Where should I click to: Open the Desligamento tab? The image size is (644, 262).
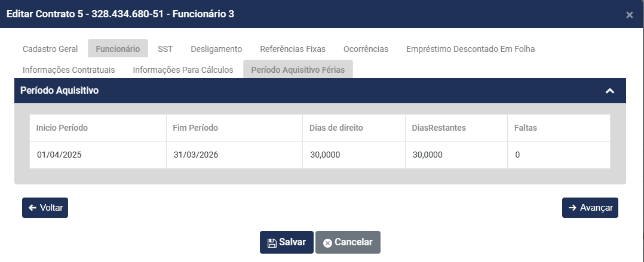click(x=216, y=49)
